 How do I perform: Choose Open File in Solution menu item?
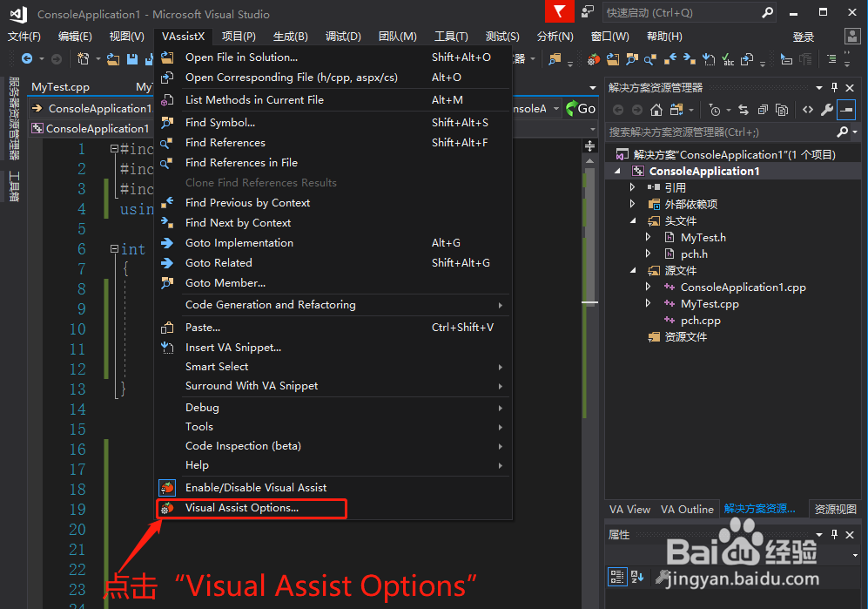tap(333, 58)
